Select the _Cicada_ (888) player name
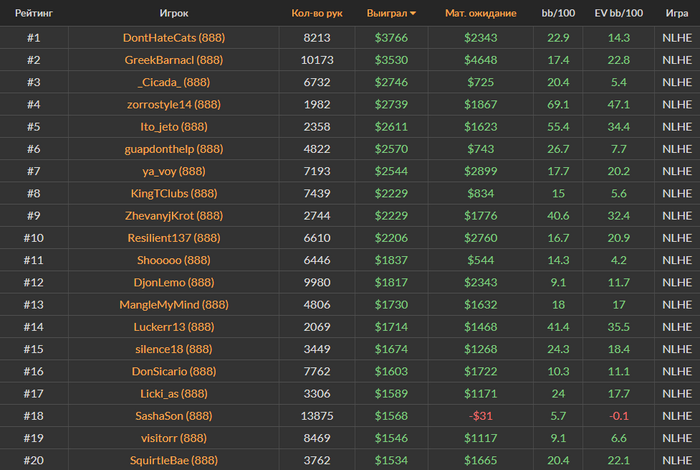The width and height of the screenshot is (700, 470). tap(174, 82)
